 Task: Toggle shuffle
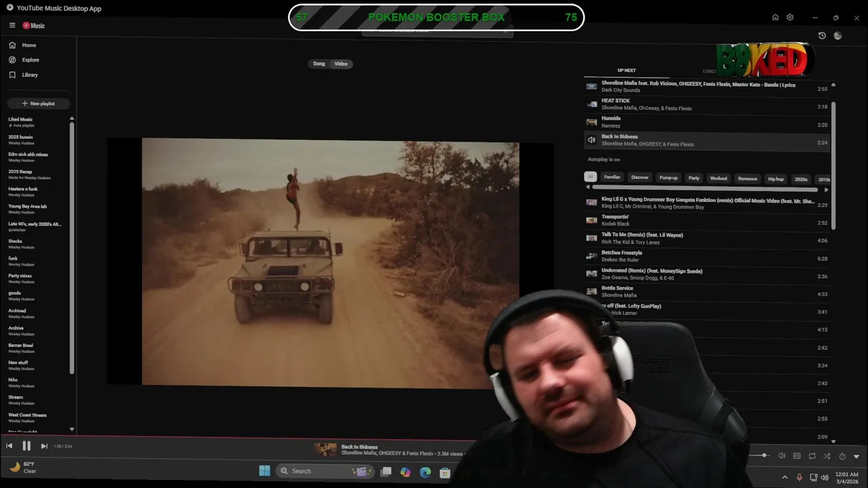tap(827, 456)
